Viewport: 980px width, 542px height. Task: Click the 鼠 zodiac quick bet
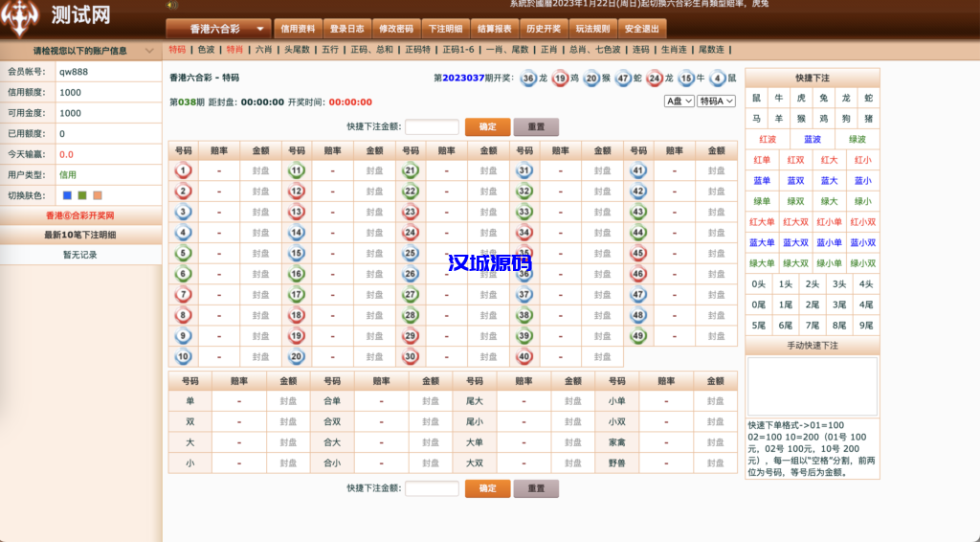pos(757,98)
